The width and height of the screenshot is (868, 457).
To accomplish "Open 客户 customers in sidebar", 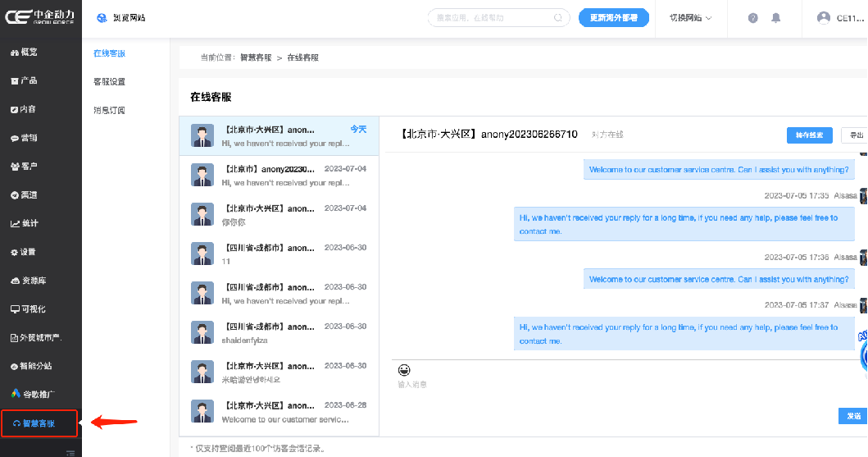I will pyautogui.click(x=24, y=167).
